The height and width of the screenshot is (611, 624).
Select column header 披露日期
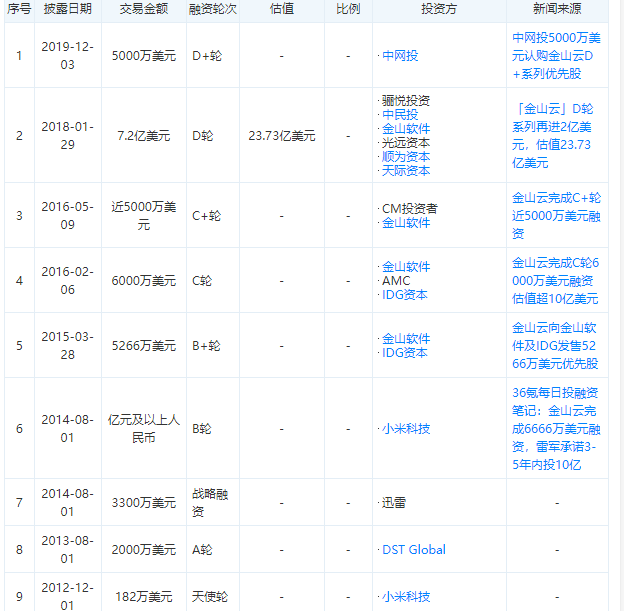tap(68, 9)
